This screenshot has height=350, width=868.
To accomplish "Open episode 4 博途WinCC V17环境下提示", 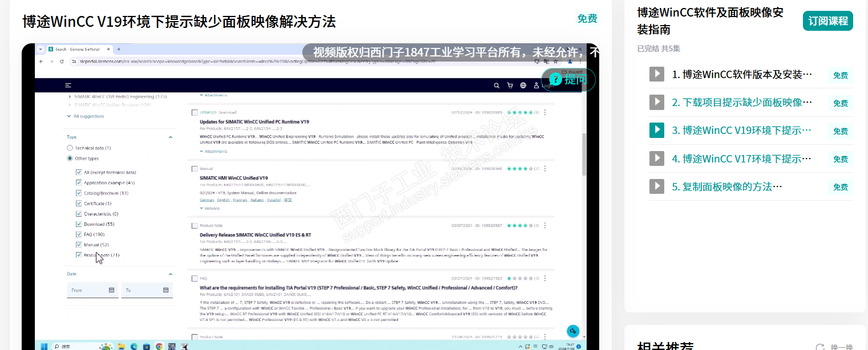I will tap(742, 158).
